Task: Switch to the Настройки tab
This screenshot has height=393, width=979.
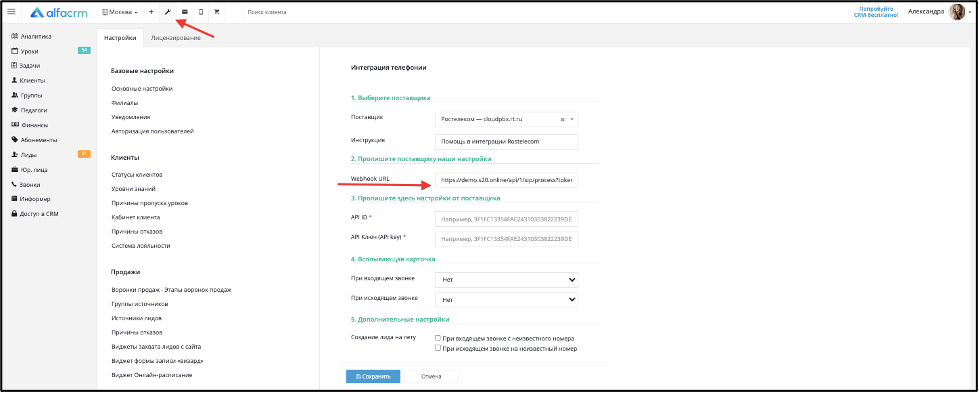Action: tap(120, 38)
